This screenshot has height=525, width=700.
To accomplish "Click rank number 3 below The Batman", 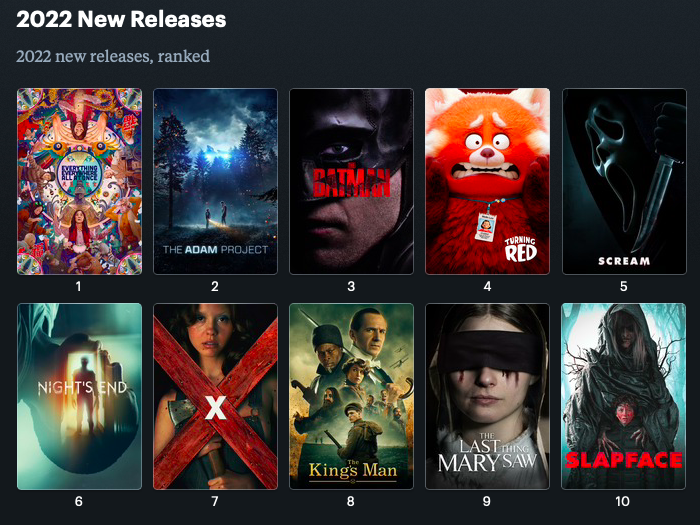I will [x=351, y=286].
